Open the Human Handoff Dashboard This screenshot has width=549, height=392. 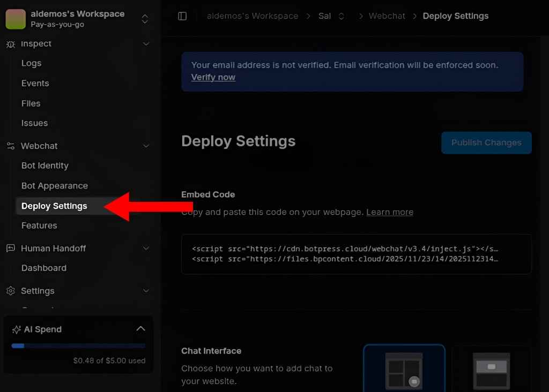click(x=44, y=268)
